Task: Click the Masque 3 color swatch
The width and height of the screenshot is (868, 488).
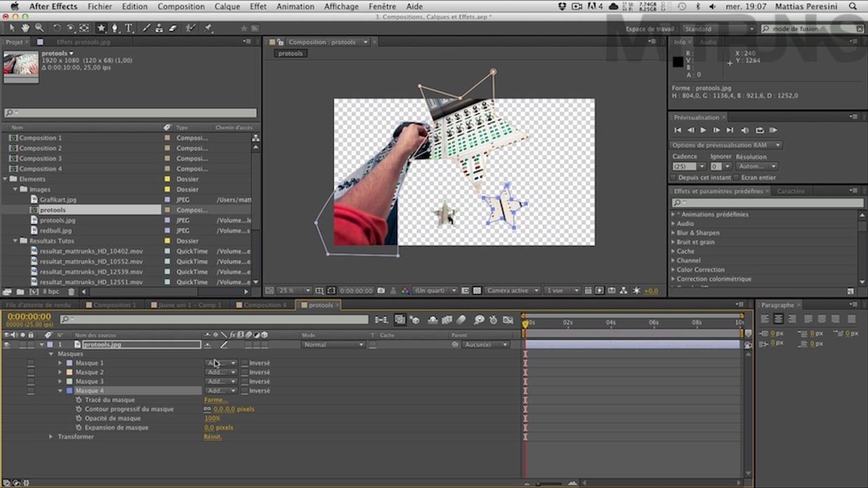Action: click(69, 382)
